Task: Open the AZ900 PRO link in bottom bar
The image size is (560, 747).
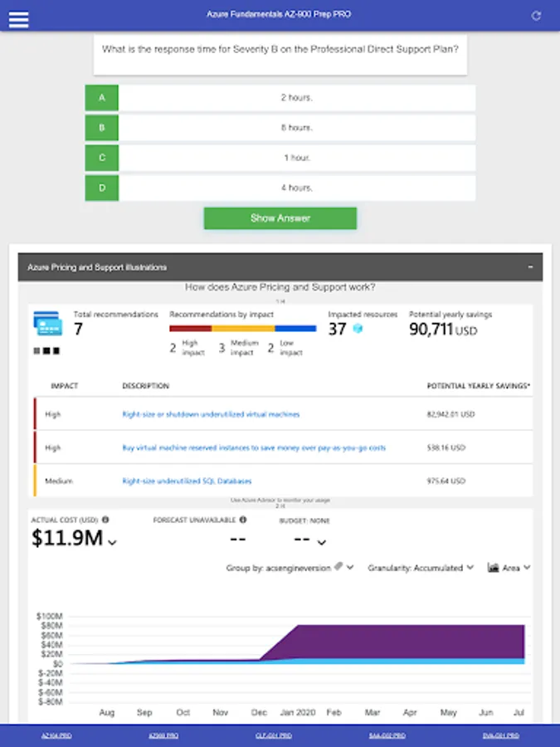Action: 163,735
